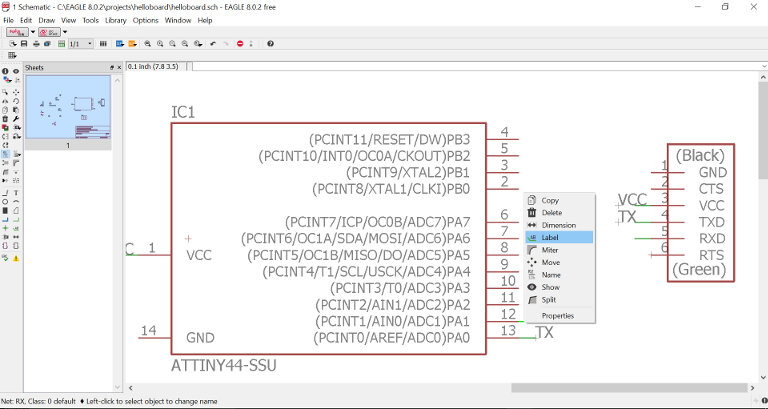Click the Use library icon
768x409 pixels.
point(103,44)
